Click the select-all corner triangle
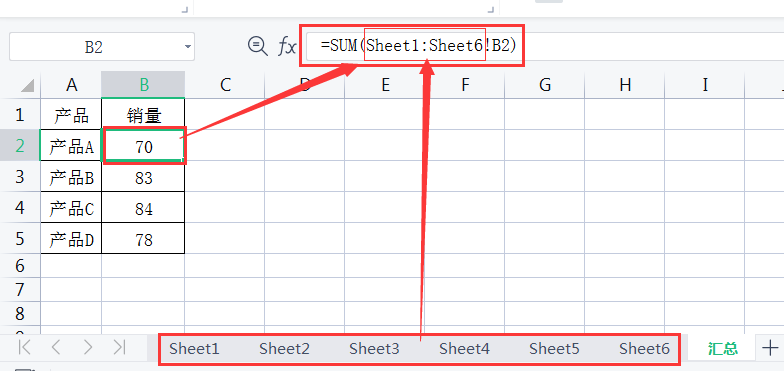The width and height of the screenshot is (784, 371). point(27,86)
